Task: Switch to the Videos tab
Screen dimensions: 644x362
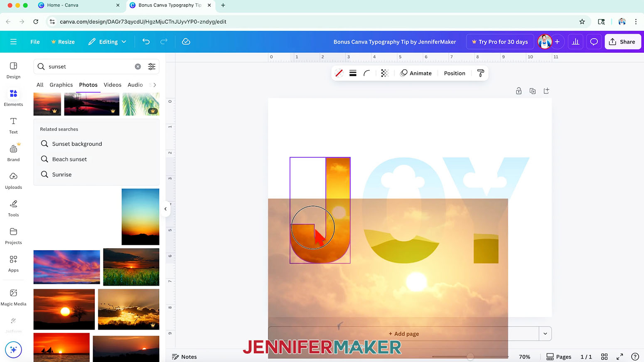Action: click(x=113, y=85)
